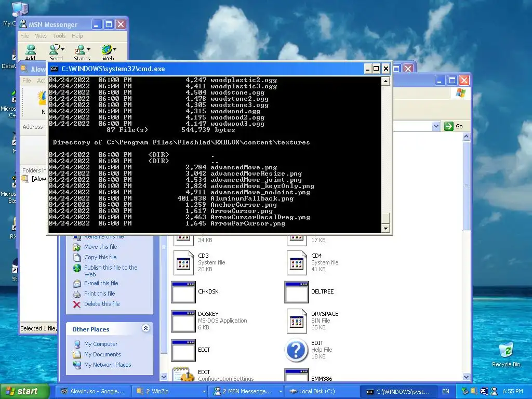Select the DRVSPACE BIN file icon
Screen dimensions: 532x399
297,321
